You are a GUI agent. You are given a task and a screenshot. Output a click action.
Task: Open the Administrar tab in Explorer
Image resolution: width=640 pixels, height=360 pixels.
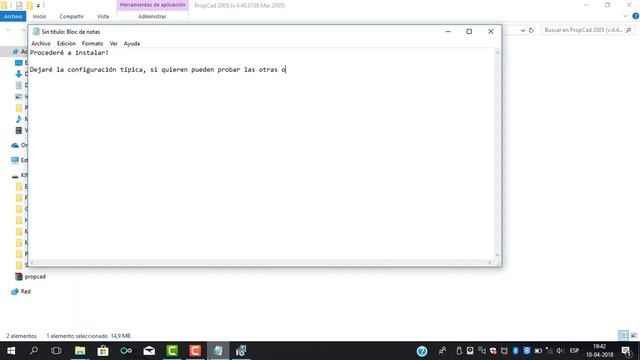pos(152,16)
